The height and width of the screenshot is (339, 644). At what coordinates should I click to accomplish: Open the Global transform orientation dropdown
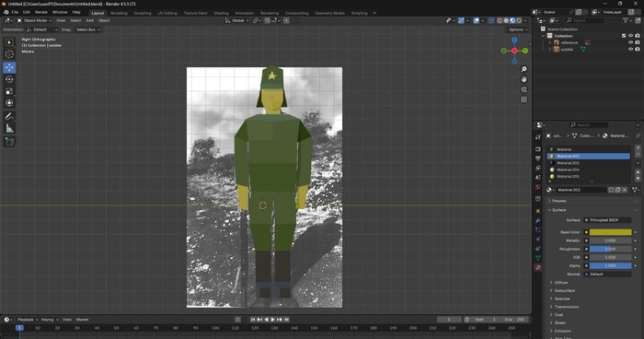(x=237, y=20)
